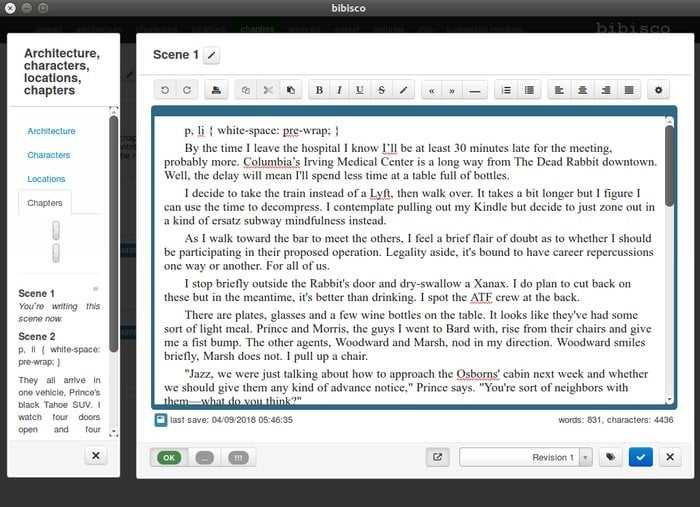
Task: Click the text editor vertical scrollbar thumb
Action: [x=669, y=166]
